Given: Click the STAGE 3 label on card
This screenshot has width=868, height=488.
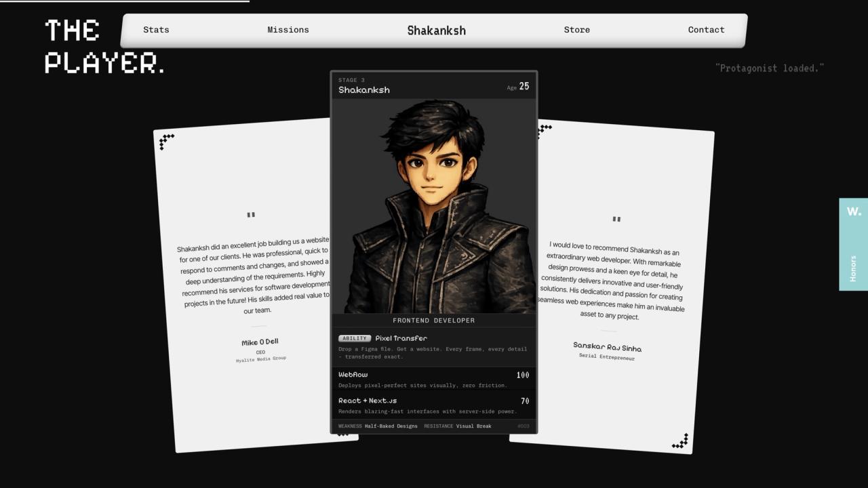Looking at the screenshot, I should tap(351, 80).
